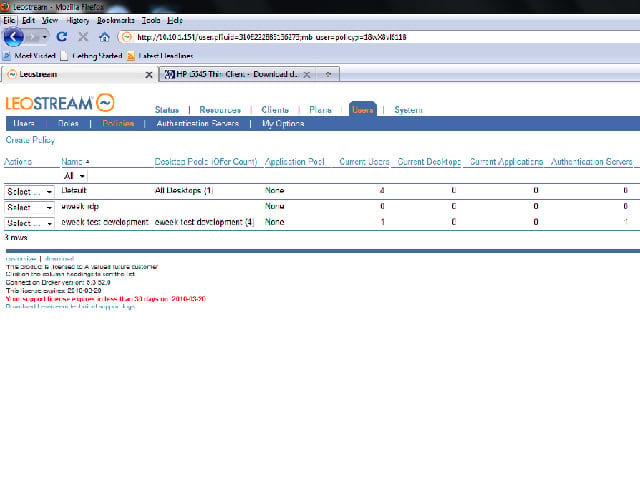The image size is (640, 480).
Task: Open the Roles submenu
Action: (68, 123)
